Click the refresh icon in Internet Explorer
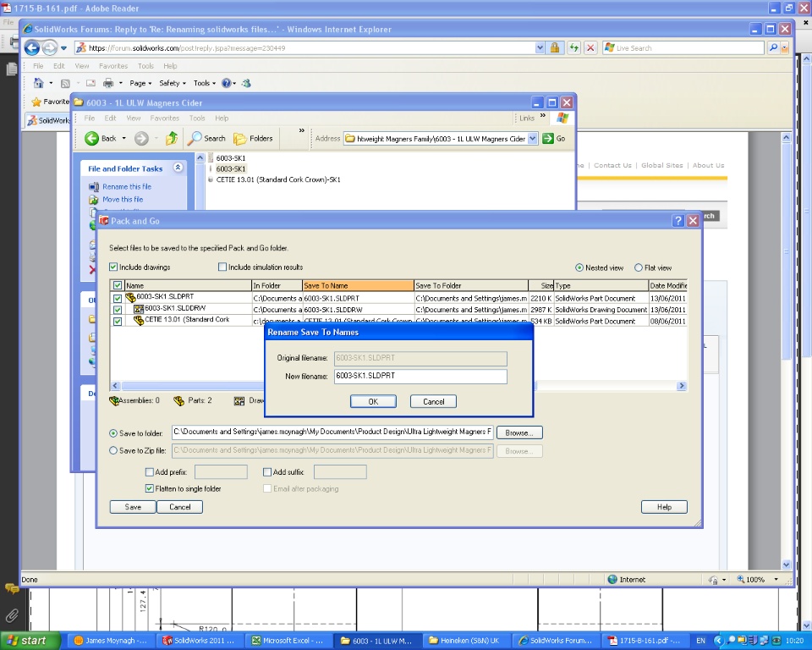The height and width of the screenshot is (650, 812). [x=573, y=48]
